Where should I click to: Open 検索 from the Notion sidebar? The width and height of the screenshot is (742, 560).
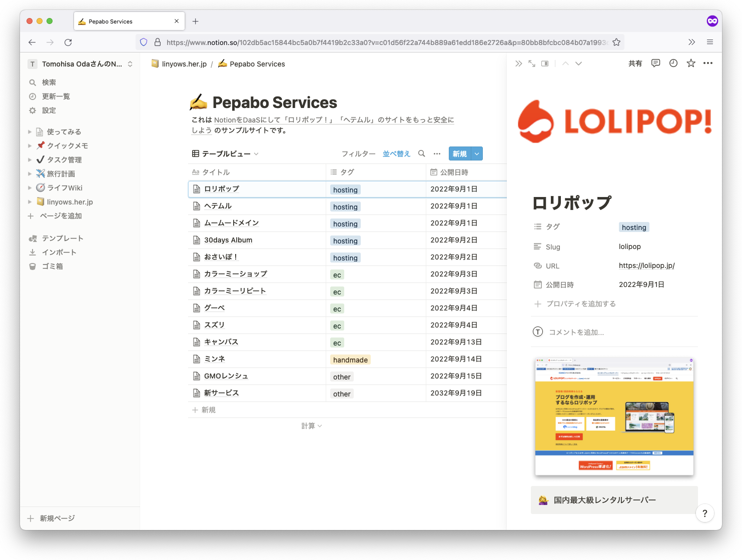[x=49, y=82]
